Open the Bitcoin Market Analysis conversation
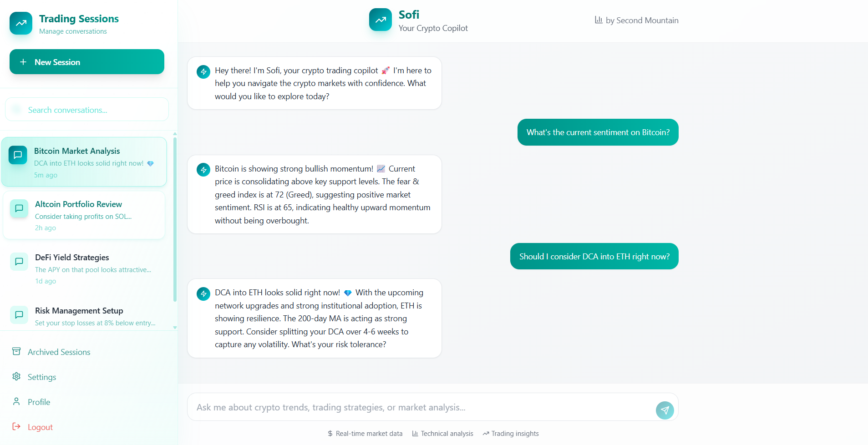Viewport: 868px width, 445px height. tap(84, 162)
